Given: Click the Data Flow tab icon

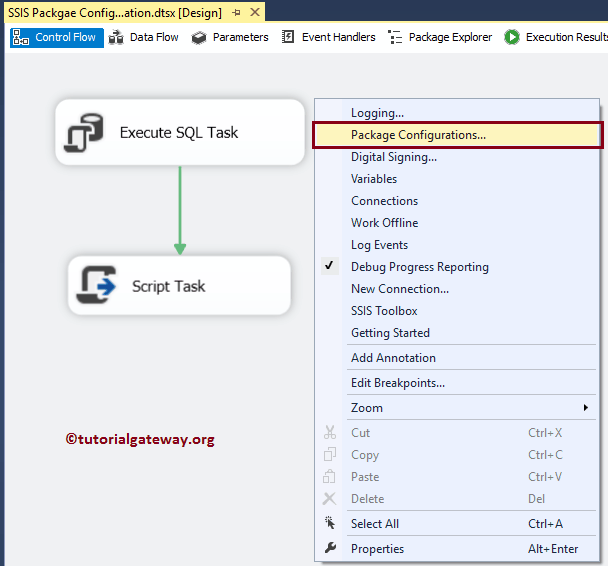Looking at the screenshot, I should (x=116, y=38).
